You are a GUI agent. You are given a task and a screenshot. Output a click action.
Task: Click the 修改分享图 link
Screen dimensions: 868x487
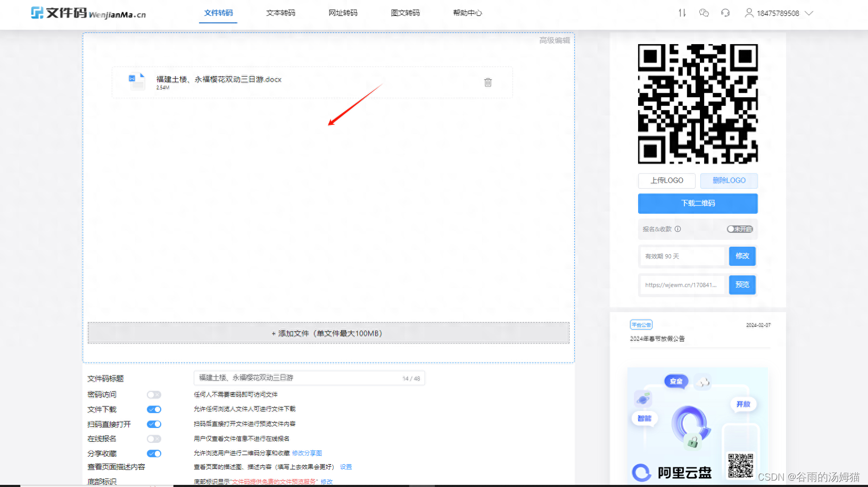pos(307,454)
